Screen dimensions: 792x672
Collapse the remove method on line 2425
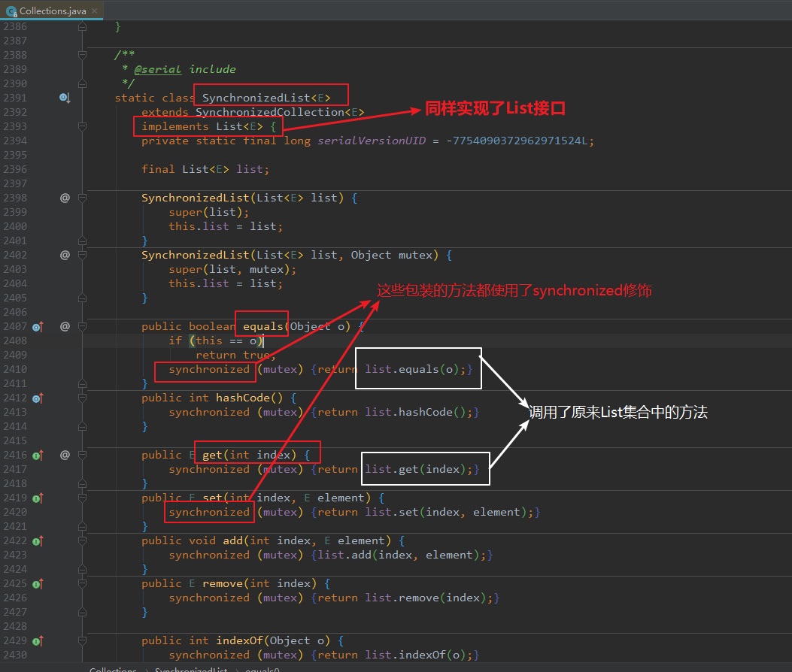click(x=82, y=584)
